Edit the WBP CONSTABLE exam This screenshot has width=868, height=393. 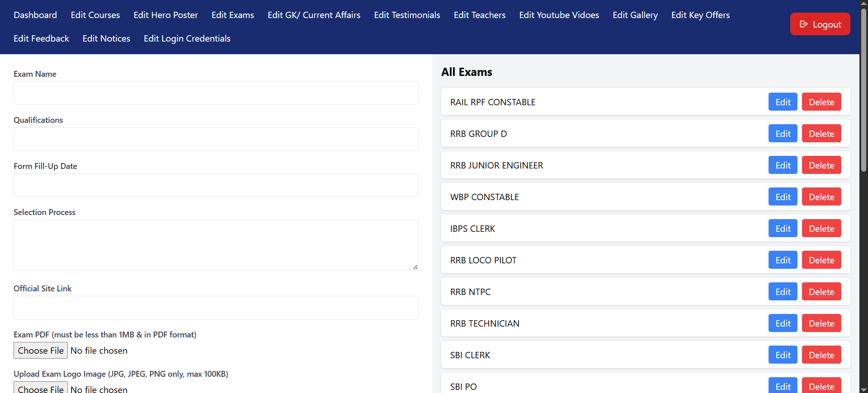click(783, 196)
